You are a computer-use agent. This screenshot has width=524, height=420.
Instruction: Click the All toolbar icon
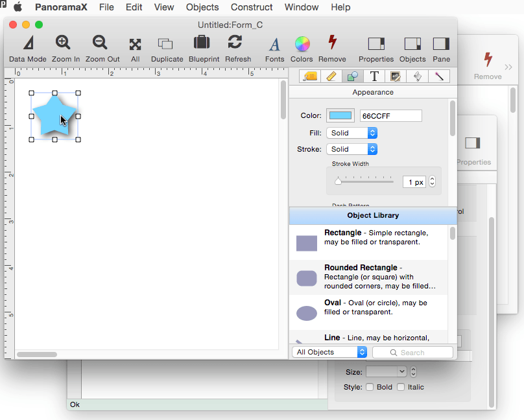(x=135, y=49)
